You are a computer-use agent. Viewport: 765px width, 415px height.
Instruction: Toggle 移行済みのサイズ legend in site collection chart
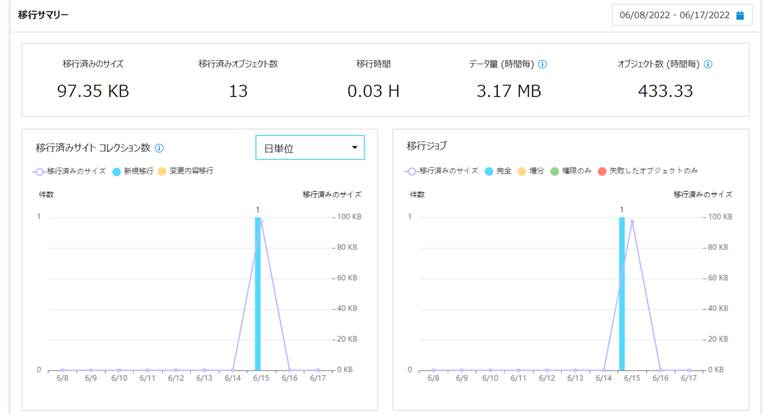point(69,171)
